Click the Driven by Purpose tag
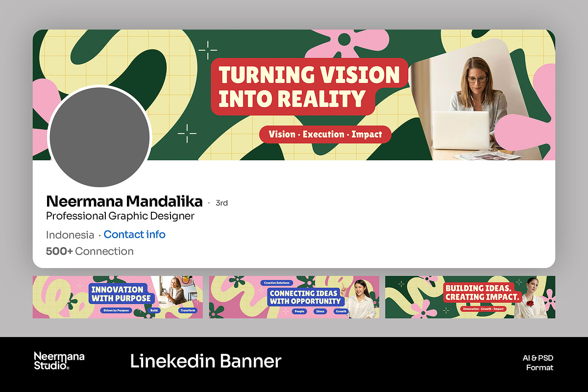Viewport: 588px width, 392px height. (117, 311)
